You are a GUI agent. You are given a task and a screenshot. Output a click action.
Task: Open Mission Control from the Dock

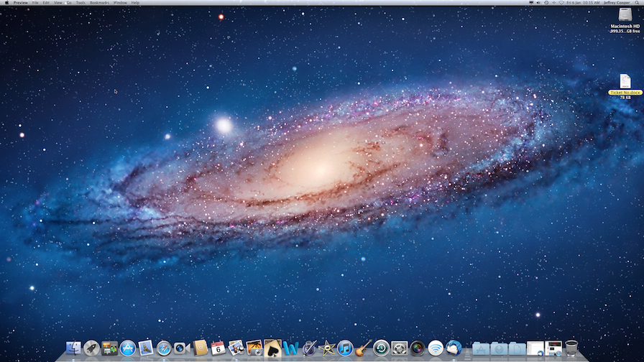pos(110,348)
